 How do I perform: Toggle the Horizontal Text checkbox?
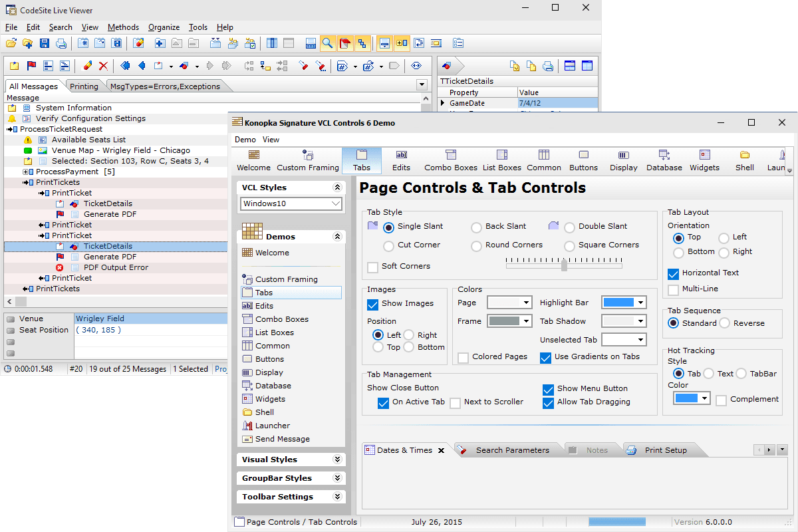(x=673, y=273)
